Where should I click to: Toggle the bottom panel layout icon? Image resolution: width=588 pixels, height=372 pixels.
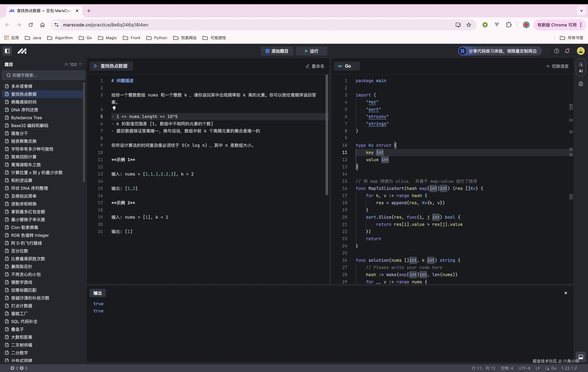(x=581, y=357)
